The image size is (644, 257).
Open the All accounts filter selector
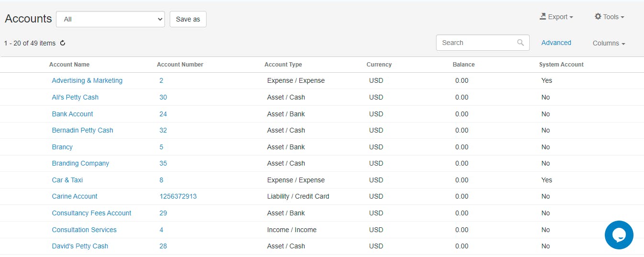[x=110, y=19]
